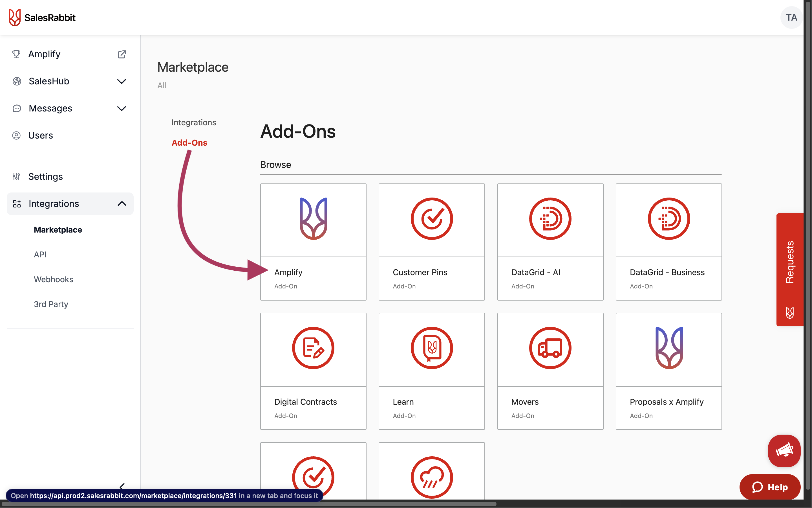Open the Help chat button
The height and width of the screenshot is (508, 812).
click(x=770, y=487)
